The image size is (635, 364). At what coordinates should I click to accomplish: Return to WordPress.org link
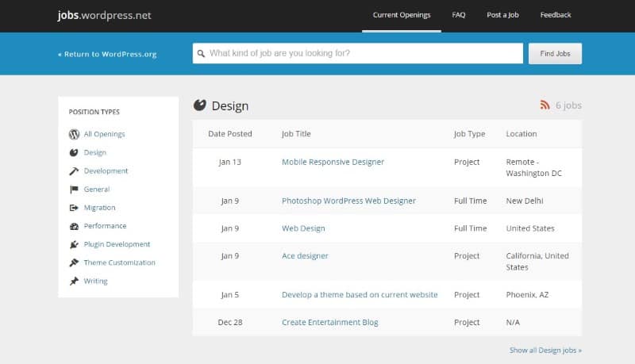107,54
